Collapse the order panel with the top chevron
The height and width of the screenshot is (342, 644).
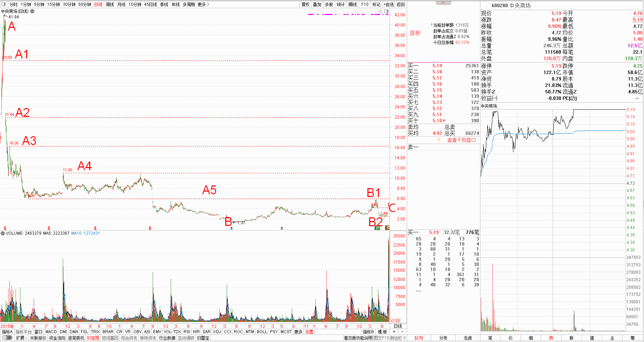tap(443, 3)
